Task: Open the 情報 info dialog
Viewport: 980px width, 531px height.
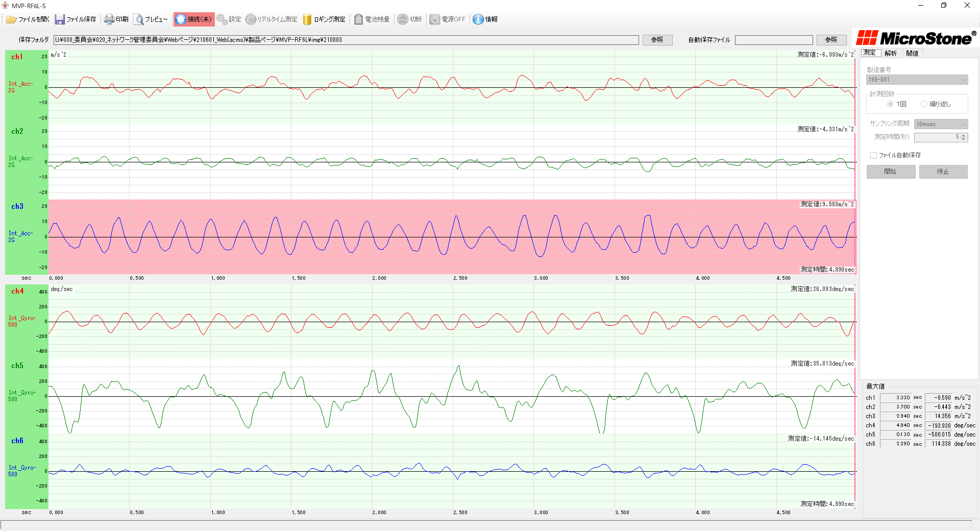Action: click(485, 19)
